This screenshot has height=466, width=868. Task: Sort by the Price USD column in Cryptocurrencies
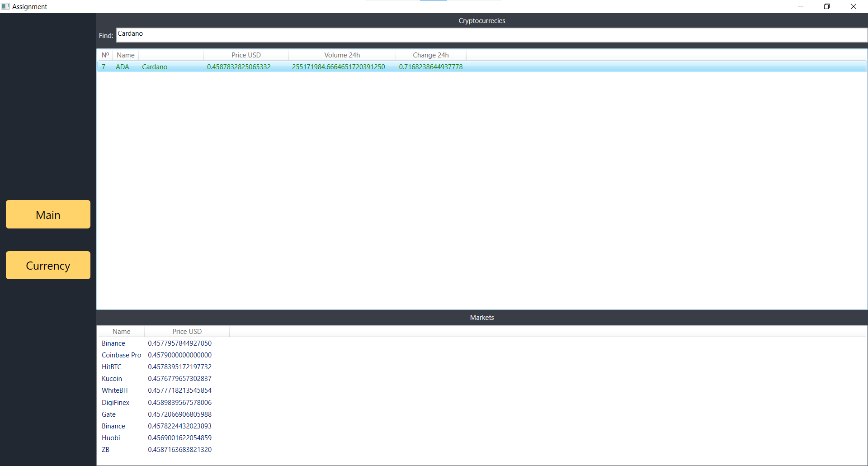click(246, 55)
